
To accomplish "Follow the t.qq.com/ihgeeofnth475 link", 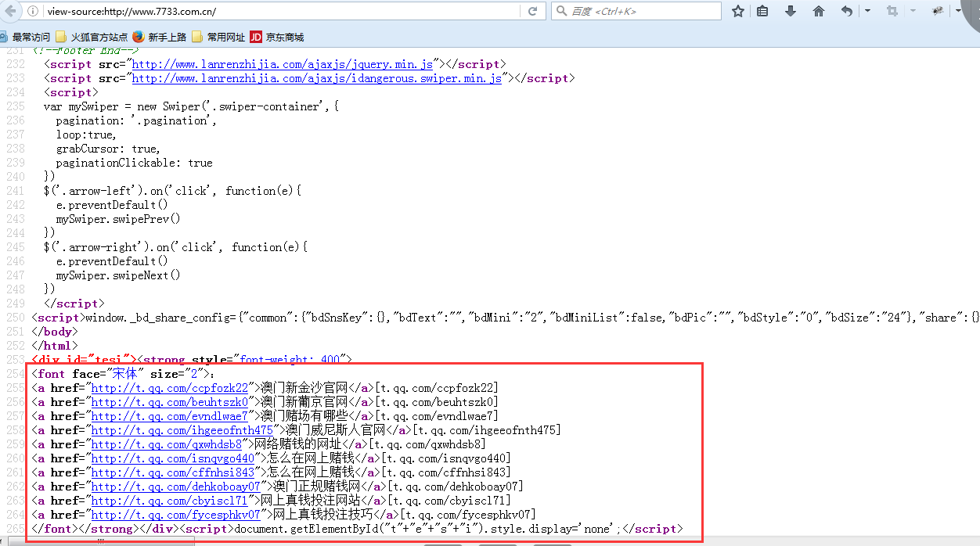I will point(182,430).
